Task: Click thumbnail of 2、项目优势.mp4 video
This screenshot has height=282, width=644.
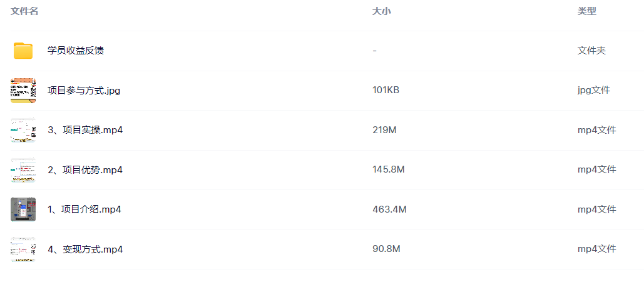Action: 23,170
